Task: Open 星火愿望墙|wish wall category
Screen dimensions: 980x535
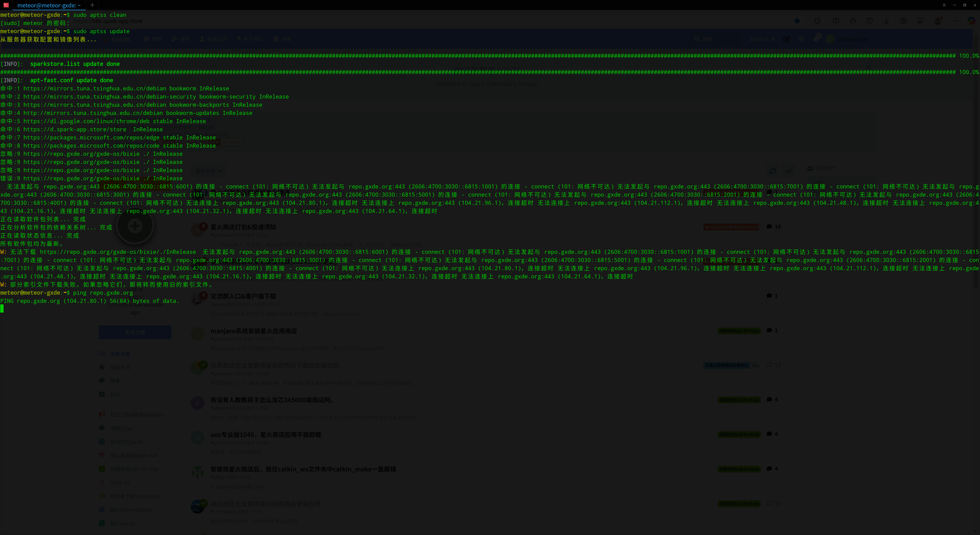Action: tap(128, 455)
